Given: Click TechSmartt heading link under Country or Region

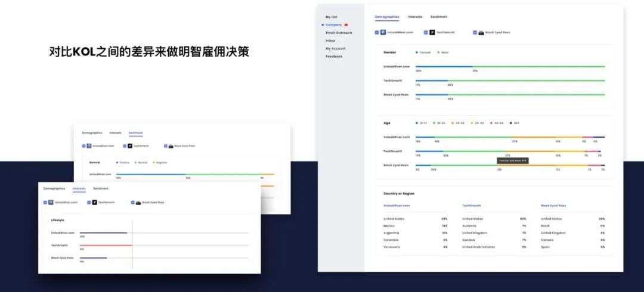Looking at the screenshot, I should 470,206.
